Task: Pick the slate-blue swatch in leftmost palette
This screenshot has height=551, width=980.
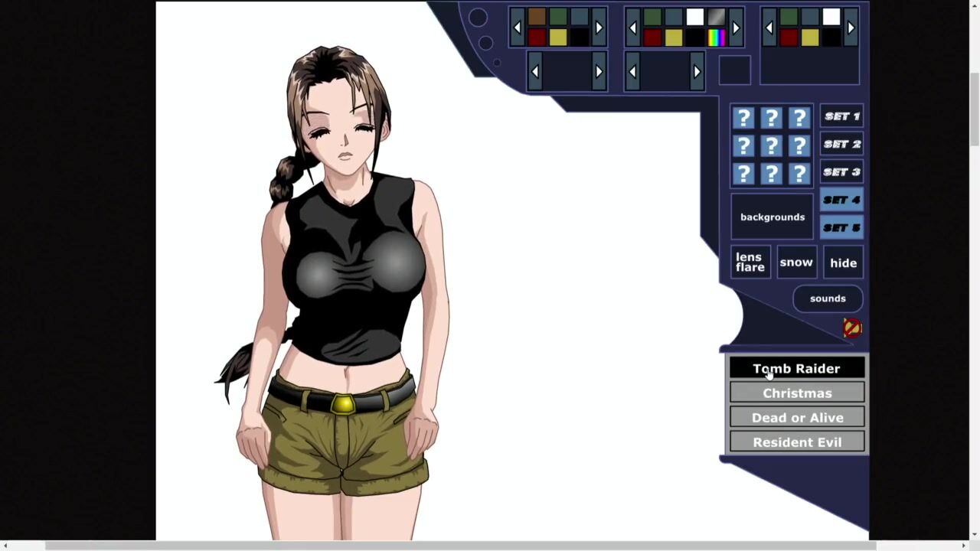Action: pyautogui.click(x=580, y=17)
